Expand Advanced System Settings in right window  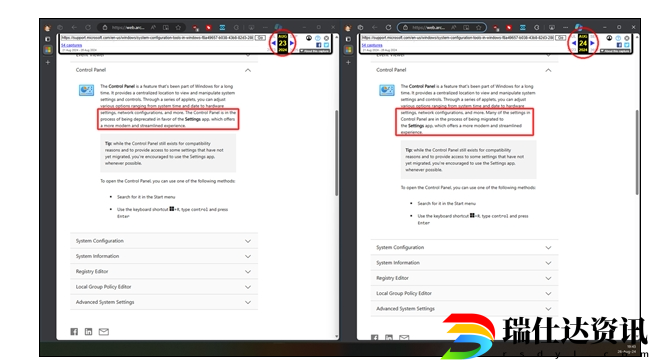[464, 309]
